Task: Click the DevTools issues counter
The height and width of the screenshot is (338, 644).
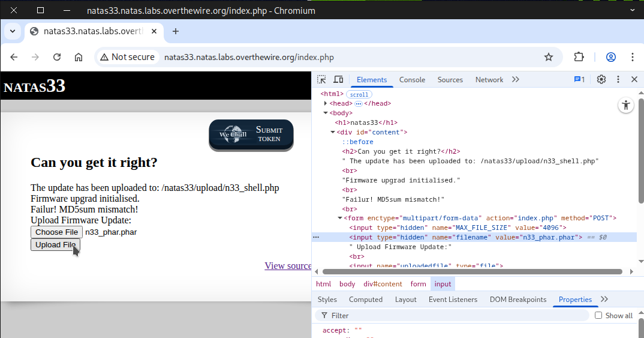Action: (579, 79)
